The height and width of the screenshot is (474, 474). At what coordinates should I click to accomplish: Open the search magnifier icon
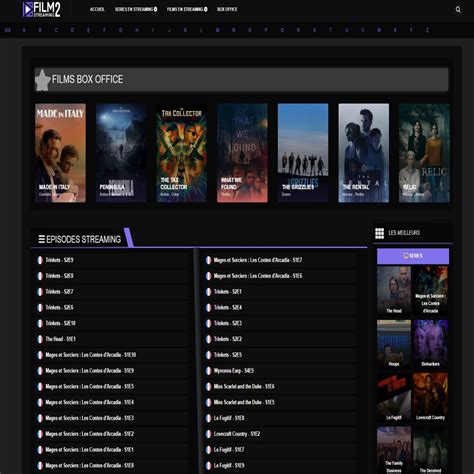pyautogui.click(x=458, y=10)
